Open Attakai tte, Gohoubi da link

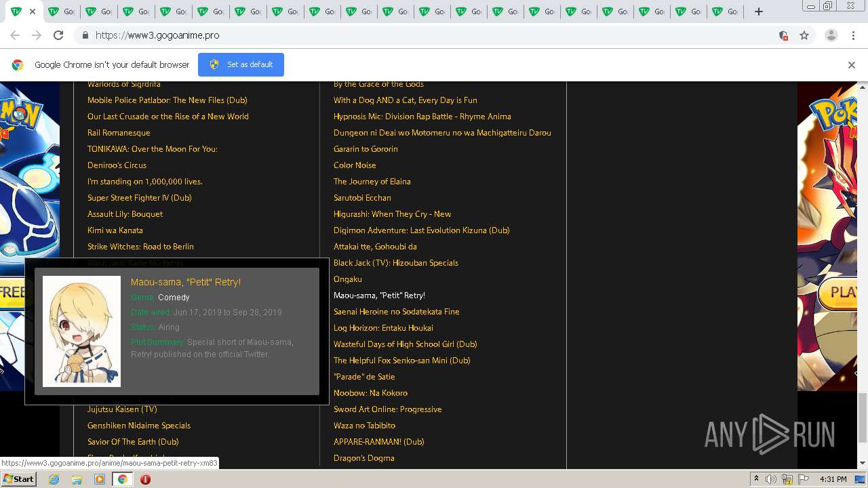[x=375, y=247]
